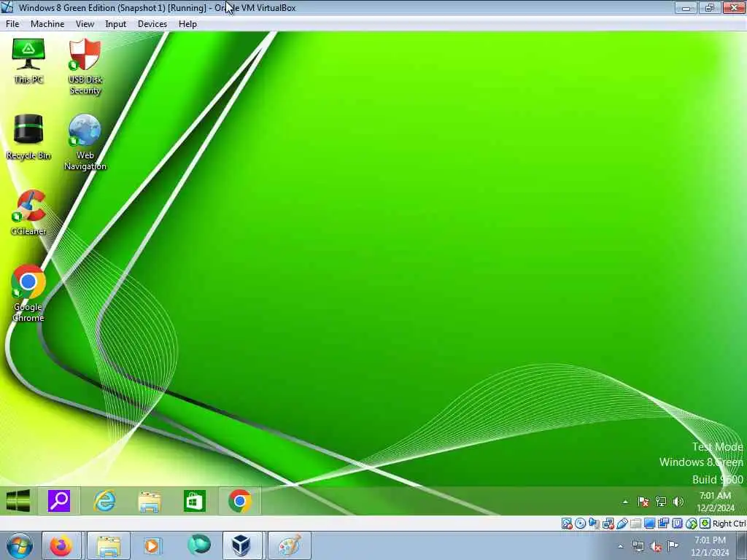747x560 pixels.
Task: Expand guest hidden tray icons arrow
Action: click(x=625, y=502)
